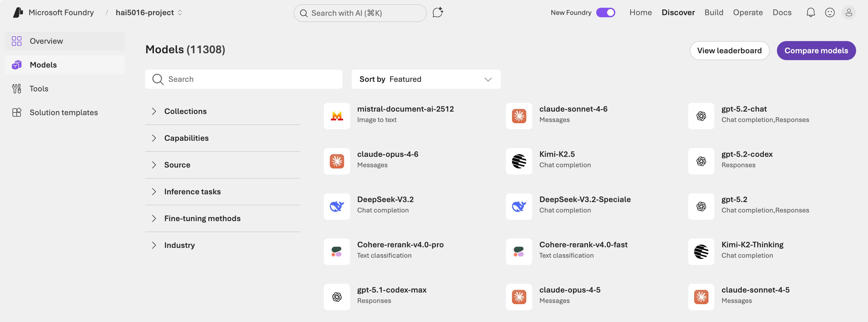Open the user account avatar
This screenshot has width=868, height=322.
(x=848, y=12)
